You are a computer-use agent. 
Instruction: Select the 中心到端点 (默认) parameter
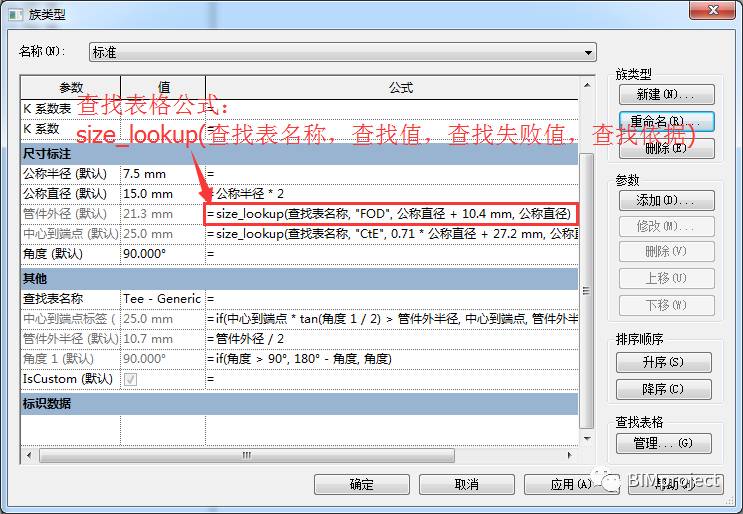(71, 234)
